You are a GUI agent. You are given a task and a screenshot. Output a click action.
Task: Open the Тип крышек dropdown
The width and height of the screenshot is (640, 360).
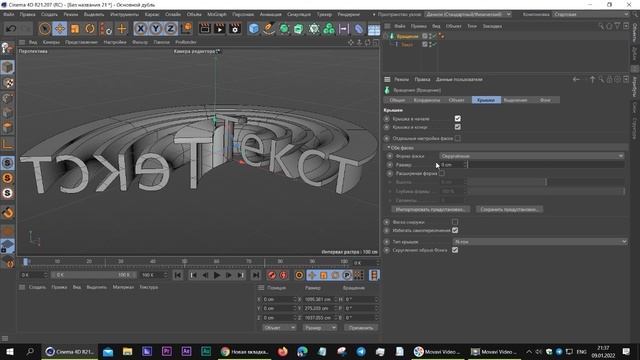(540, 242)
